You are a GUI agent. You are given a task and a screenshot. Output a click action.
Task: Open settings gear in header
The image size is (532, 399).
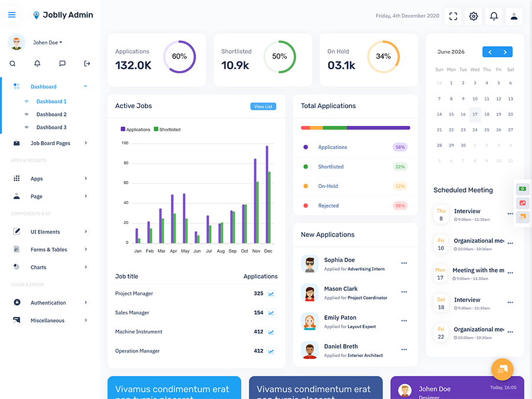(473, 16)
